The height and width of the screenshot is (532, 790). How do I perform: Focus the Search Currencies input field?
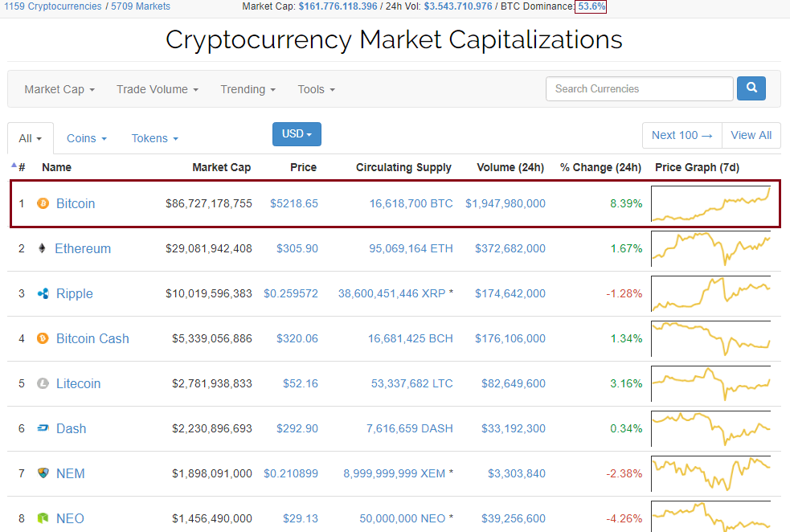[x=639, y=88]
